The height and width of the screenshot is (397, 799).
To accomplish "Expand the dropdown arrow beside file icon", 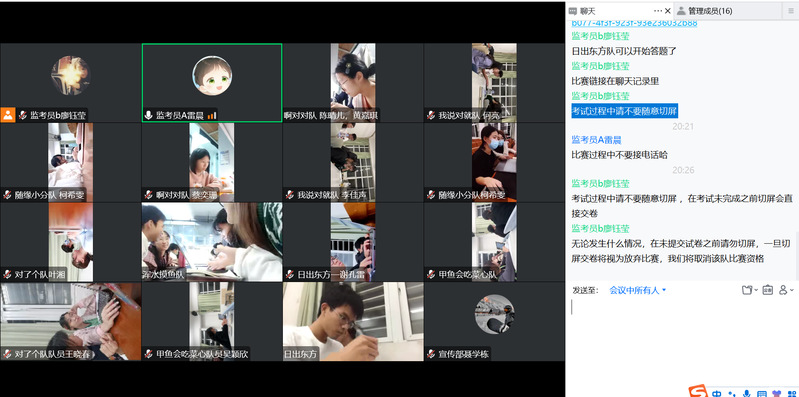I will pos(756,290).
